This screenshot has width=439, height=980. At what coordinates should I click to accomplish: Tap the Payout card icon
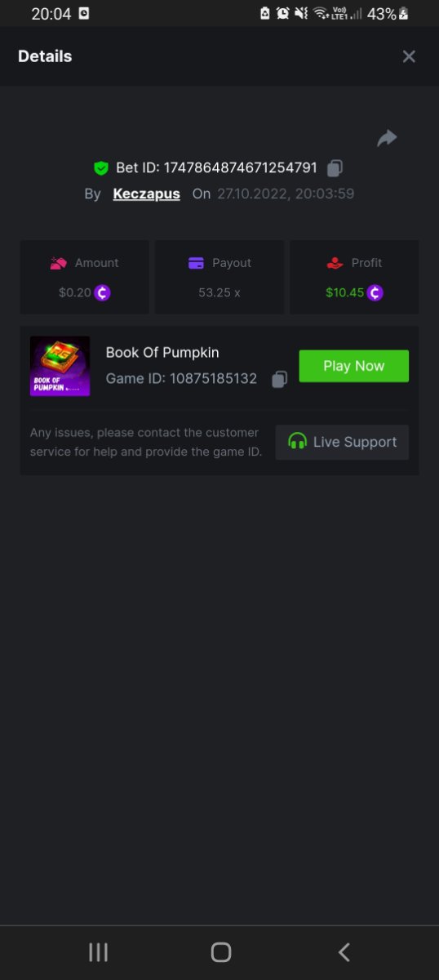(196, 263)
